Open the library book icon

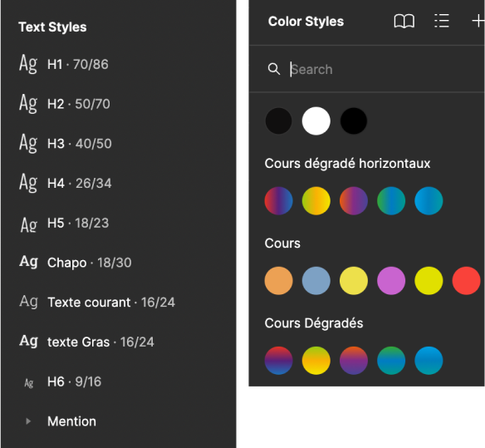[x=404, y=22]
